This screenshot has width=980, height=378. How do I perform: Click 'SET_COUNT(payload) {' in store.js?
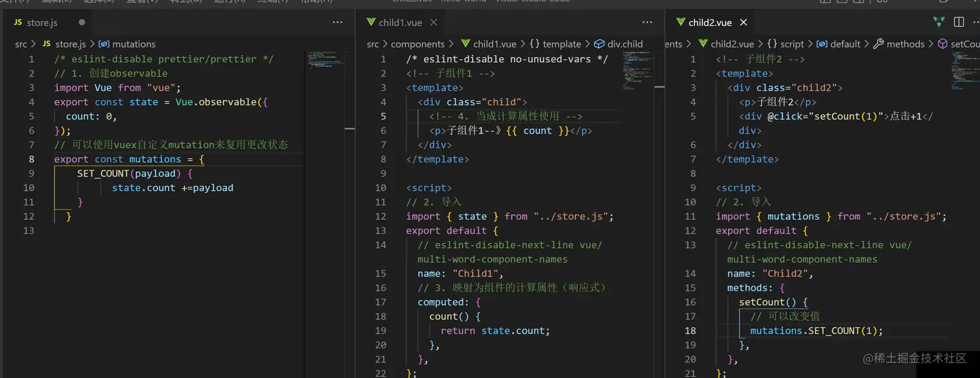(x=135, y=173)
